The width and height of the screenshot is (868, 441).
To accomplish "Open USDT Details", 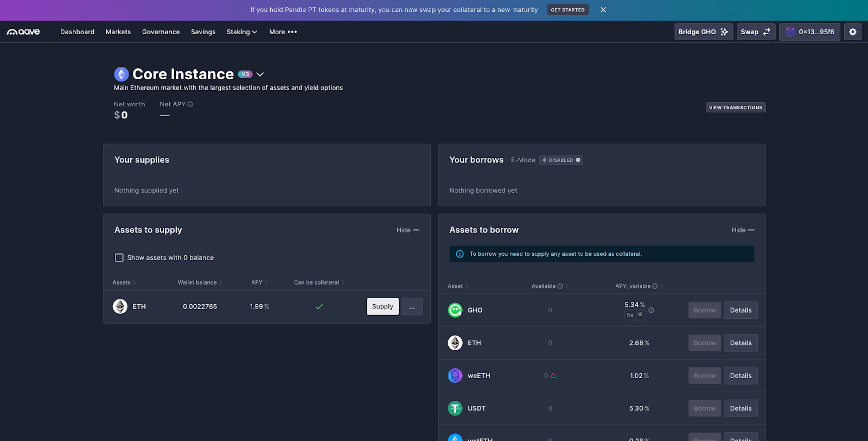I will [741, 408].
